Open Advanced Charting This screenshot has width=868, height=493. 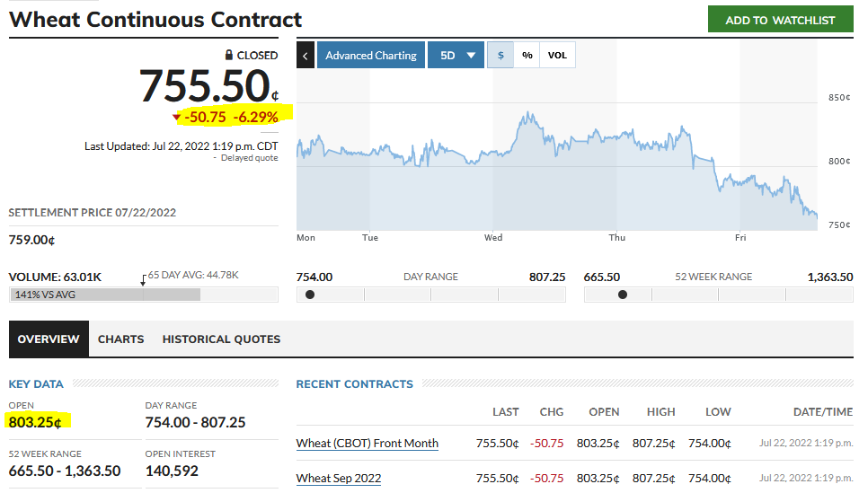(x=371, y=56)
